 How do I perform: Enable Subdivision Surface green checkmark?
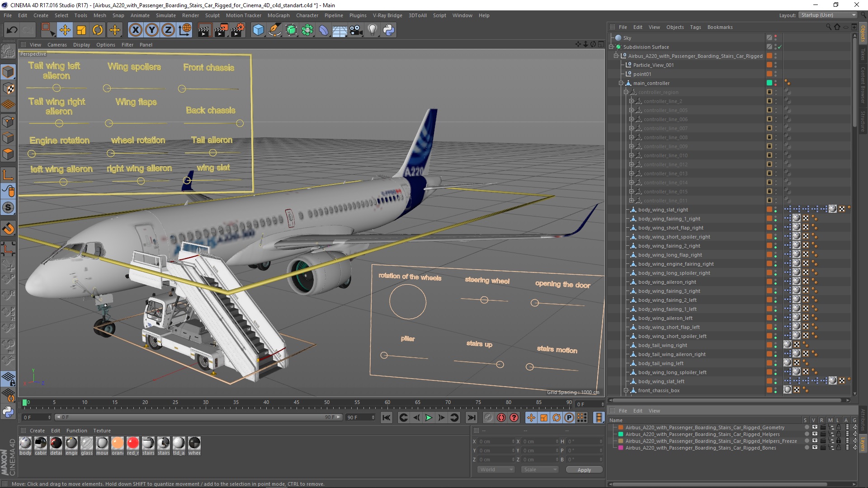click(780, 47)
